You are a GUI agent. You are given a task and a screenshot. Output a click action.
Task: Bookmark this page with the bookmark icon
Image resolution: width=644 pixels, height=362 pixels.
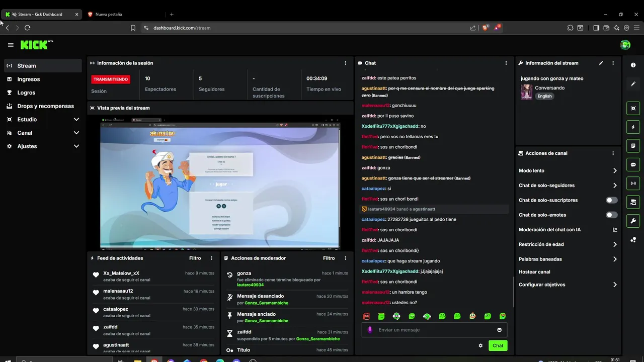pos(133,28)
